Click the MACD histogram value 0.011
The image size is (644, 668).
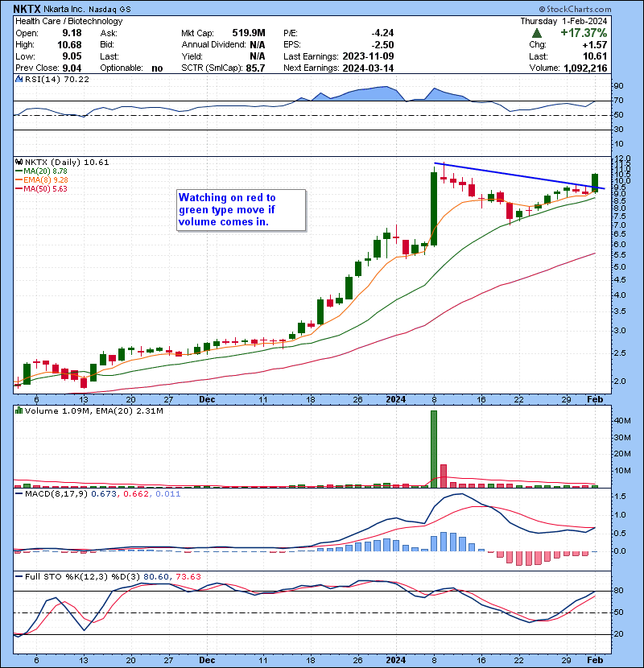point(168,494)
